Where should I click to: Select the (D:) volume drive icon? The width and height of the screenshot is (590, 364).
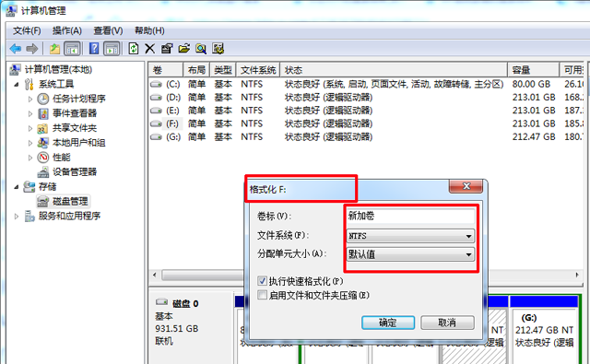[156, 98]
